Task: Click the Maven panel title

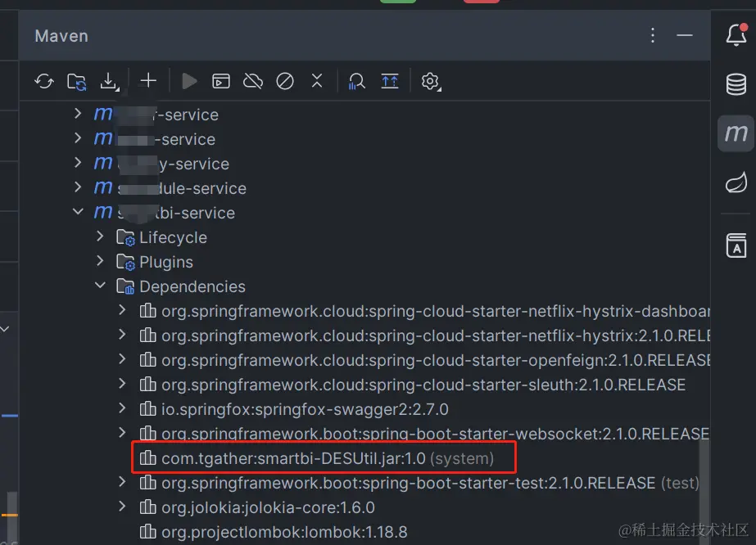Action: [x=61, y=36]
